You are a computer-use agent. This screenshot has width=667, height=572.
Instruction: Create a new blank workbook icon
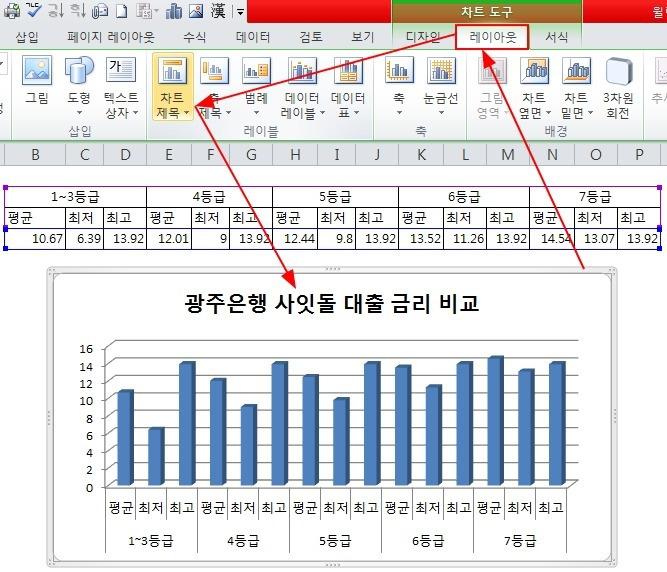click(x=122, y=11)
